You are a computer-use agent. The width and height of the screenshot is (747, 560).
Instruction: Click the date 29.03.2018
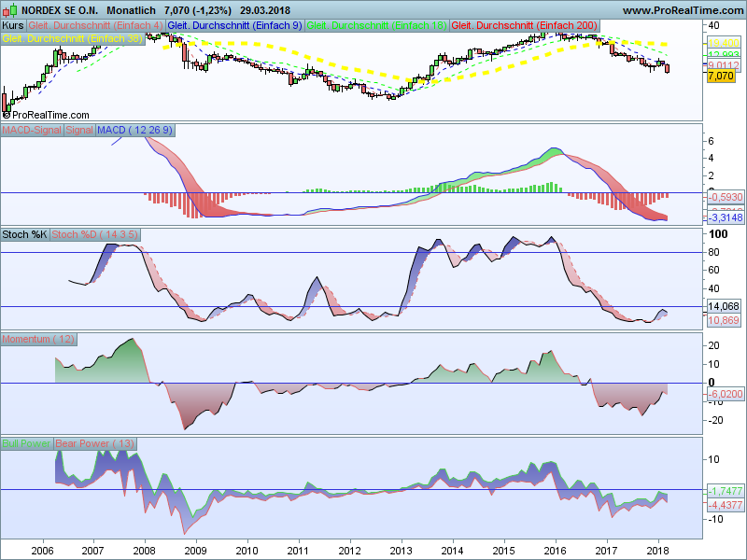tap(265, 10)
